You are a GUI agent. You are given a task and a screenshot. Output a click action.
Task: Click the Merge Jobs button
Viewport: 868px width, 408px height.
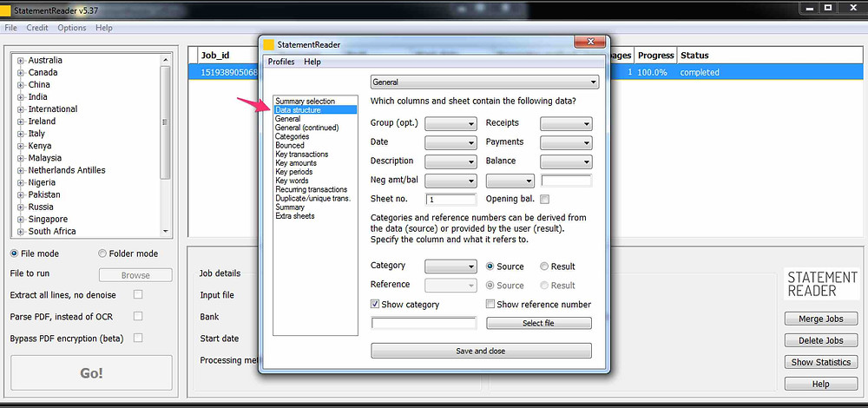click(821, 319)
